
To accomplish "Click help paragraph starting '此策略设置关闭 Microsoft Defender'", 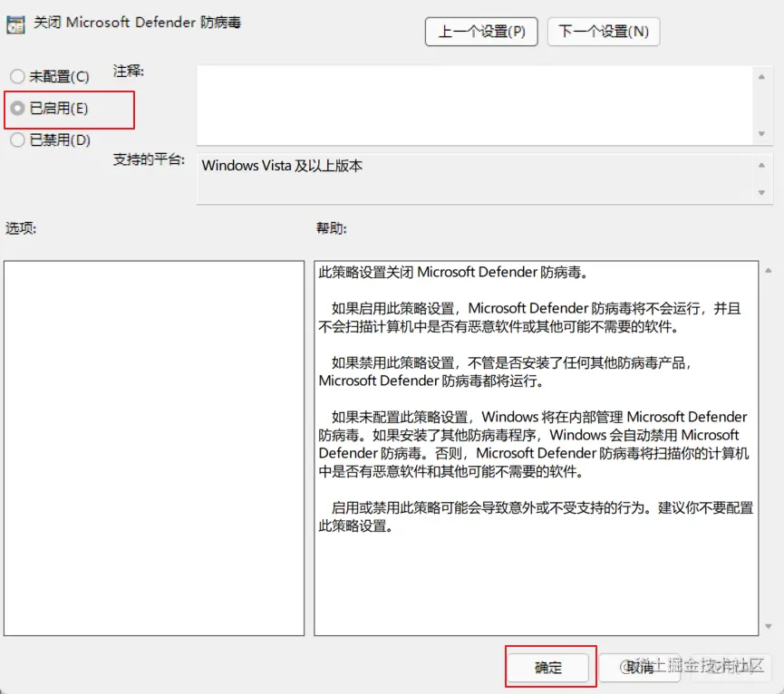I will pos(453,273).
